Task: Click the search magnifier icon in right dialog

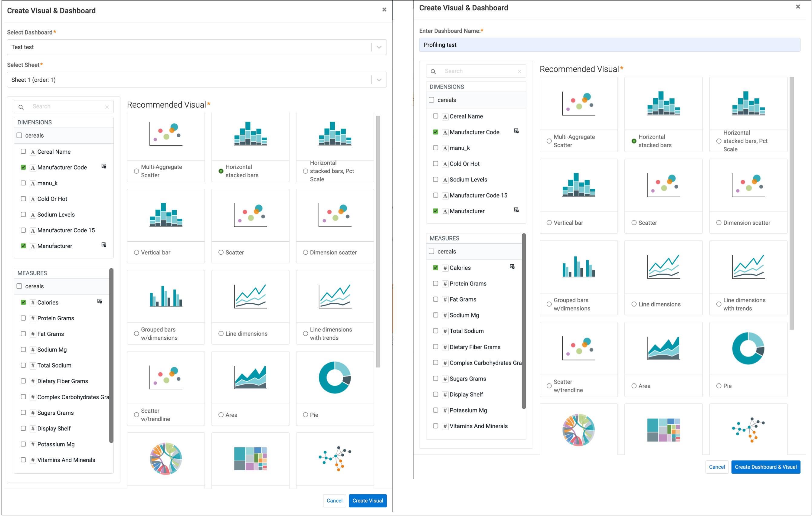Action: click(x=433, y=71)
